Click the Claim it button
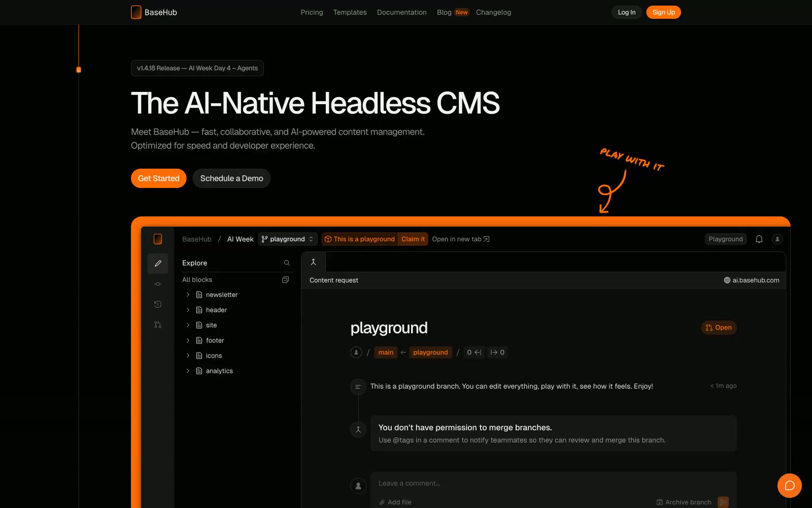 click(413, 239)
